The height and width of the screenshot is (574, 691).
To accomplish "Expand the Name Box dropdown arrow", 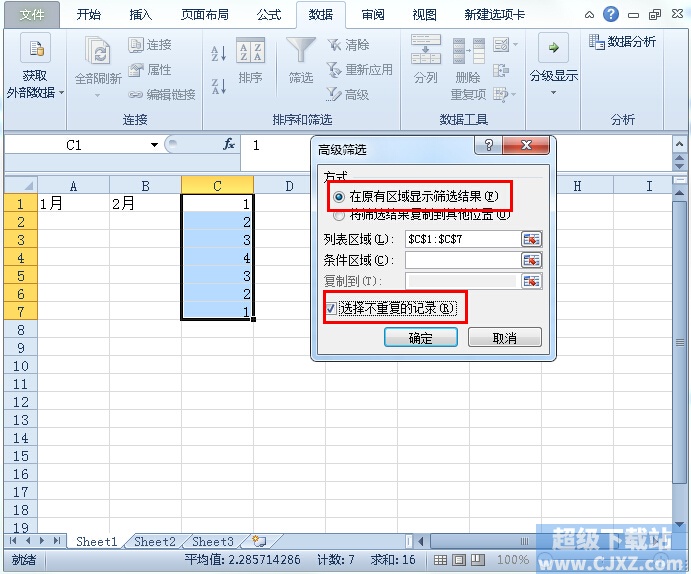I will 154,145.
